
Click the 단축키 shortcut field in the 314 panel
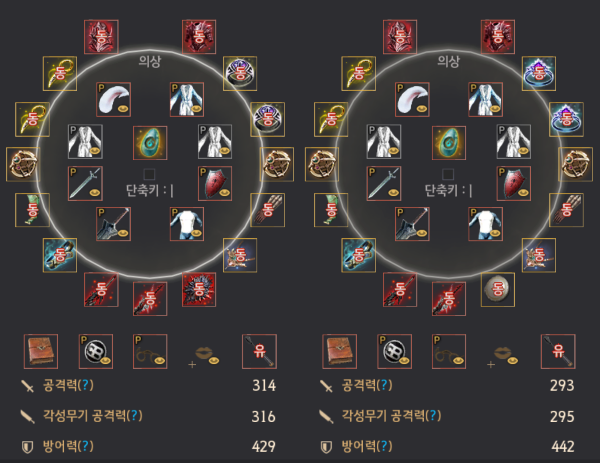pos(150,190)
